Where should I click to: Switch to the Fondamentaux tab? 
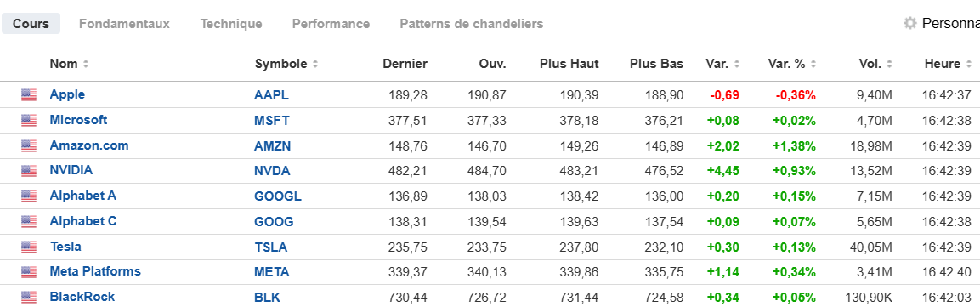124,24
